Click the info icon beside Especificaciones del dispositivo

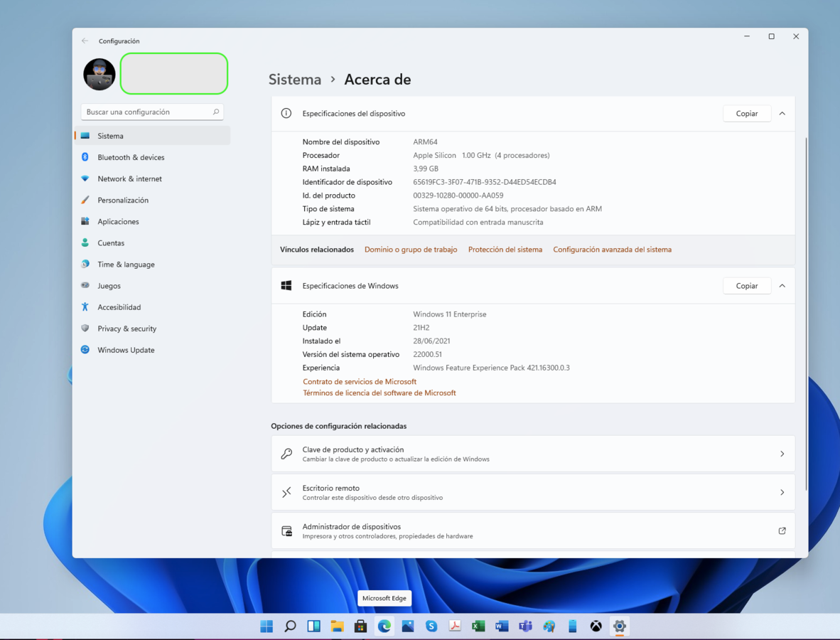(286, 113)
